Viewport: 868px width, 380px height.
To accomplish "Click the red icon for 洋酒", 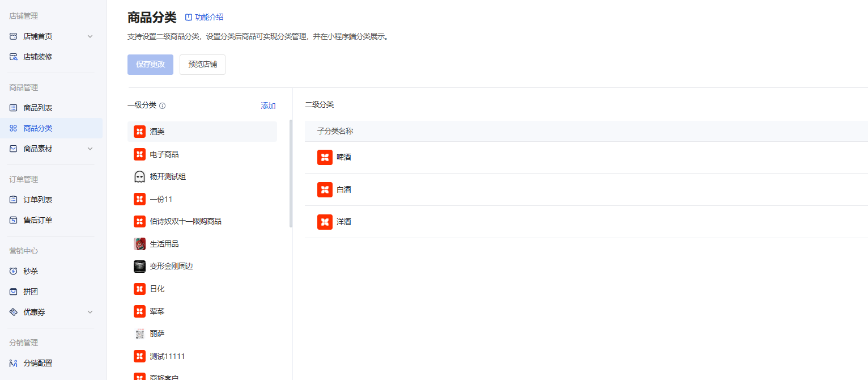I will tap(325, 222).
